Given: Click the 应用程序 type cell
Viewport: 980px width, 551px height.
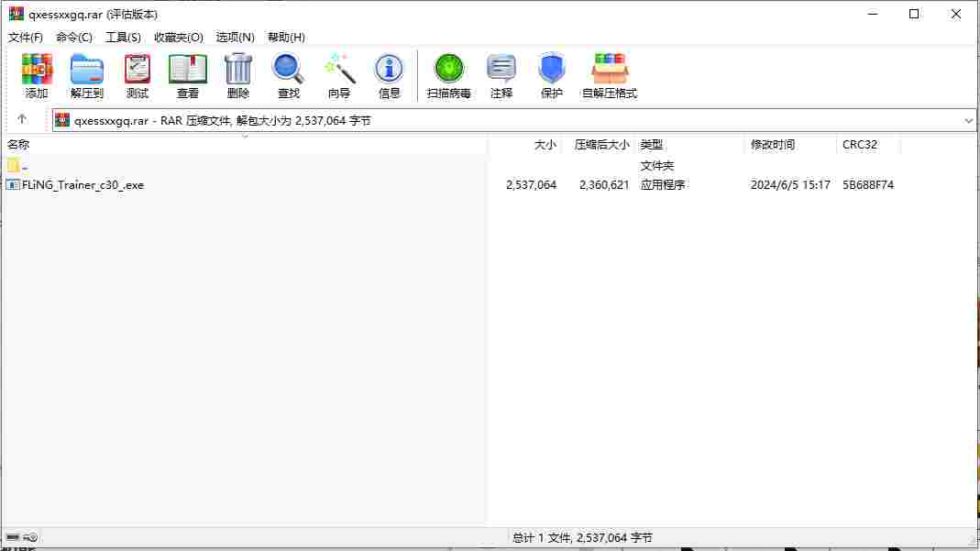Looking at the screenshot, I should 663,185.
